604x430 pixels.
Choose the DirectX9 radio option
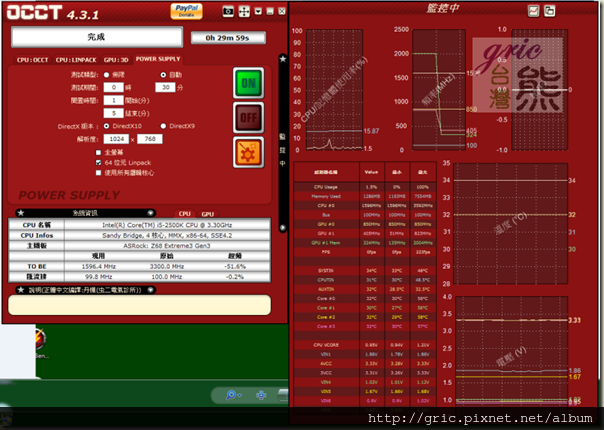pos(163,126)
